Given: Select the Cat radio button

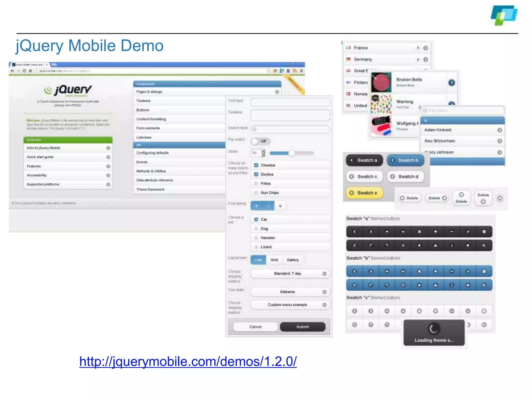Looking at the screenshot, I should click(256, 220).
